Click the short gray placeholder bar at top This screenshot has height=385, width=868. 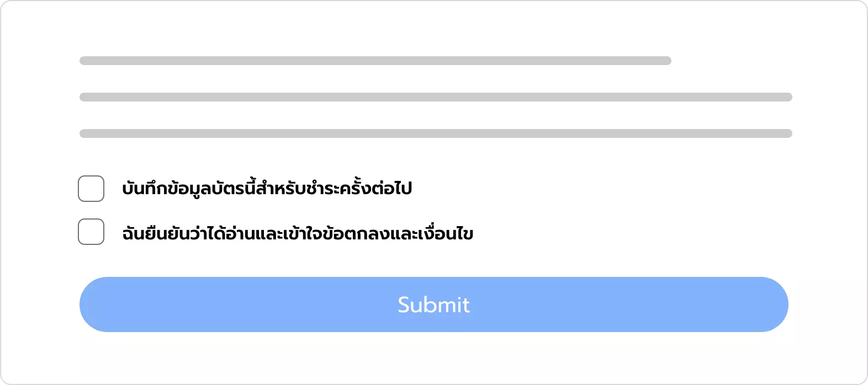(x=375, y=60)
